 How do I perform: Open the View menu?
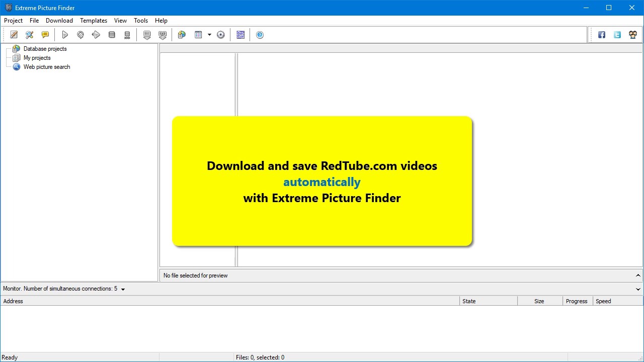[120, 21]
